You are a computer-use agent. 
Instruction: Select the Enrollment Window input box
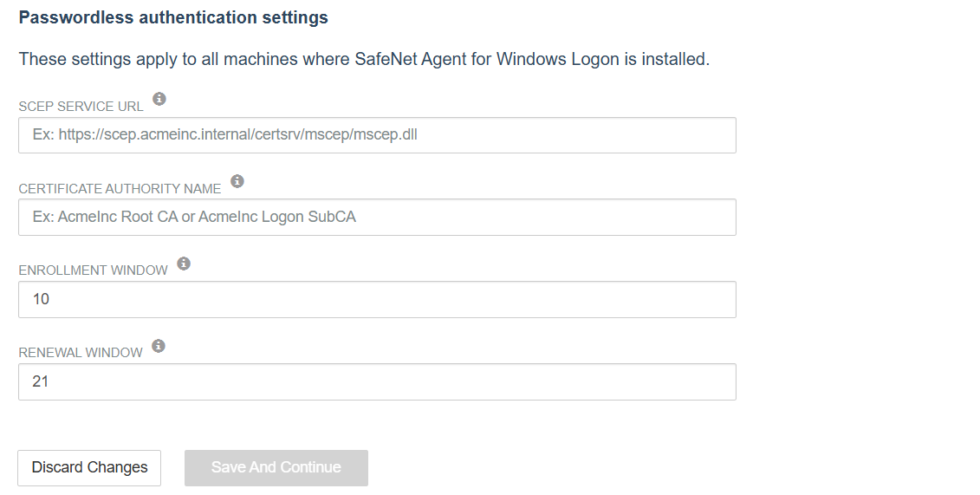point(377,299)
